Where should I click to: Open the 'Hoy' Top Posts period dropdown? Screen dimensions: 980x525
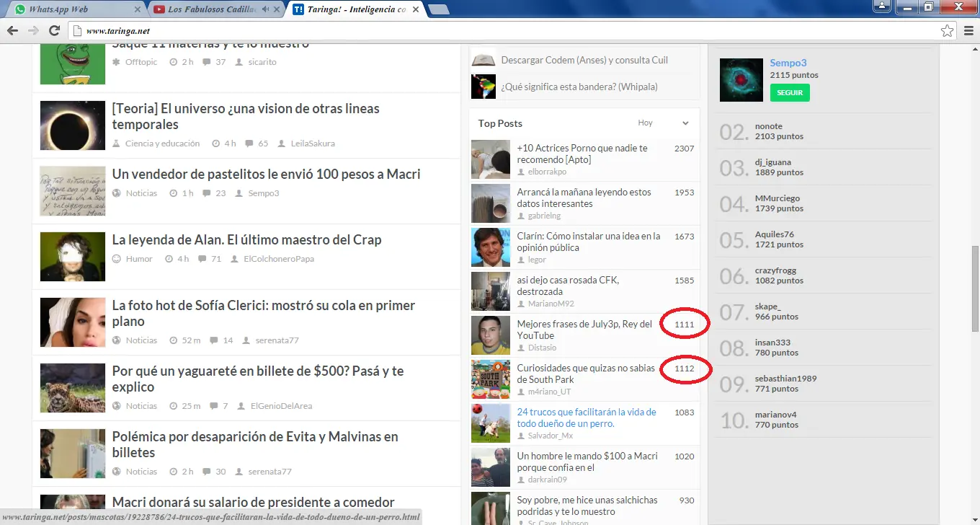664,123
